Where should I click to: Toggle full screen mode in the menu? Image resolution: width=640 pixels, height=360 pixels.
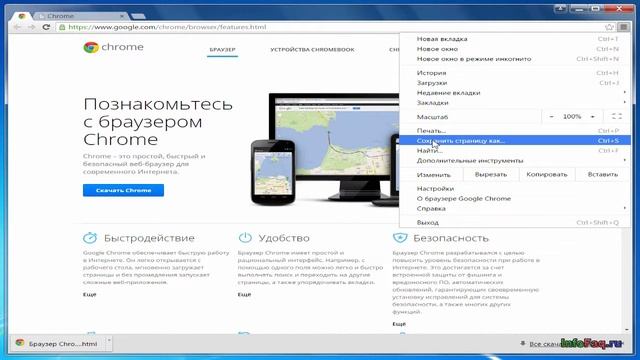coord(617,117)
